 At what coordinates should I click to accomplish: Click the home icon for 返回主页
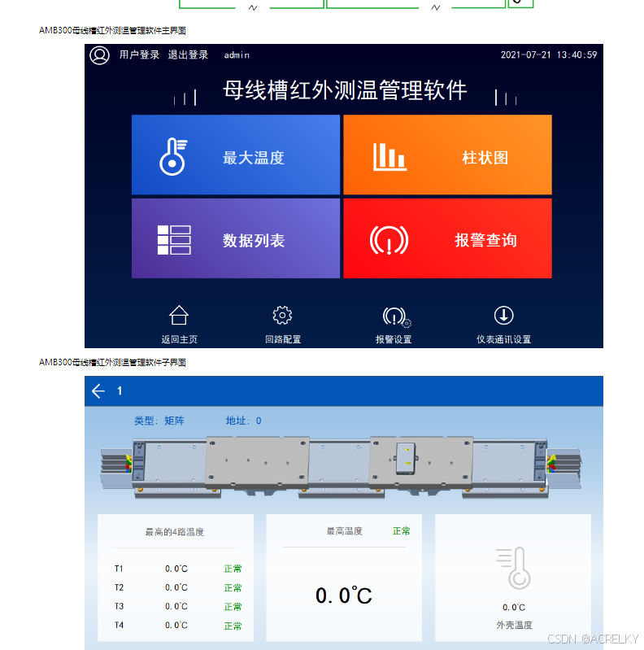click(179, 316)
